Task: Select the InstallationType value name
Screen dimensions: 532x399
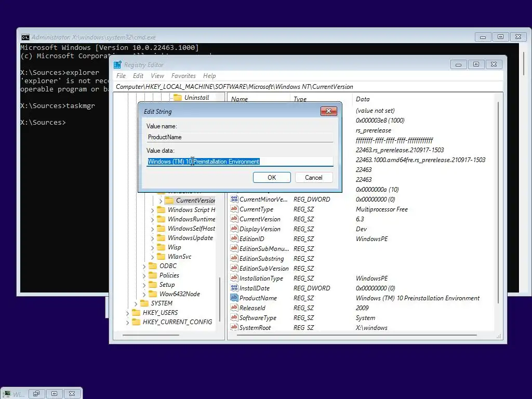Action: pos(261,278)
